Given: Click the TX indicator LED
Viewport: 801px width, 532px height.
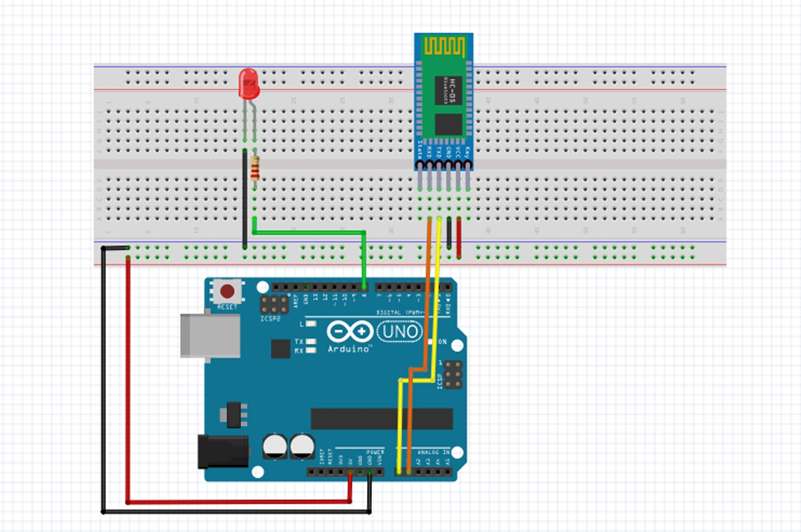Looking at the screenshot, I should pos(311,342).
